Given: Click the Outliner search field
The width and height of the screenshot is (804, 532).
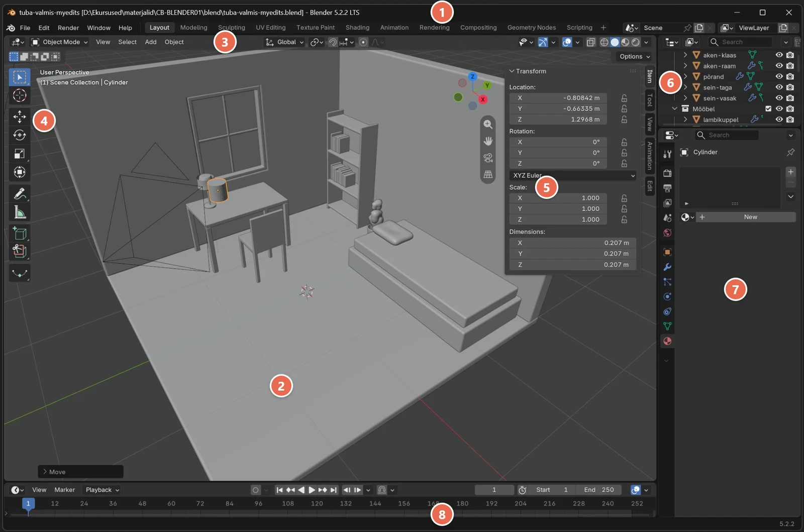Looking at the screenshot, I should (740, 42).
